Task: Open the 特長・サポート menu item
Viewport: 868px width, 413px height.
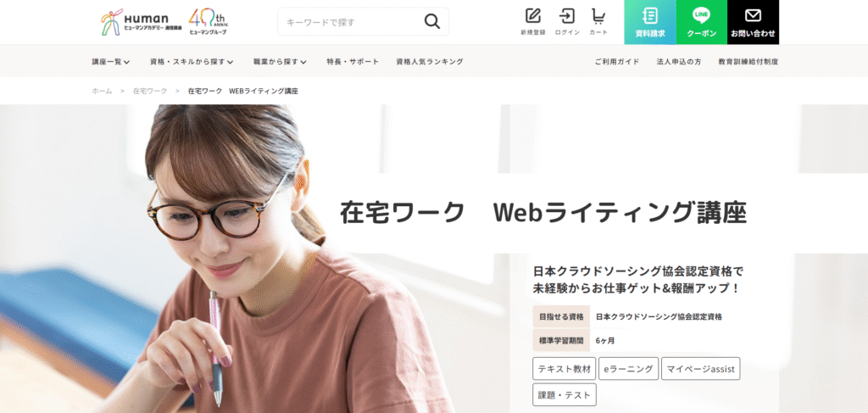Action: pyautogui.click(x=353, y=61)
